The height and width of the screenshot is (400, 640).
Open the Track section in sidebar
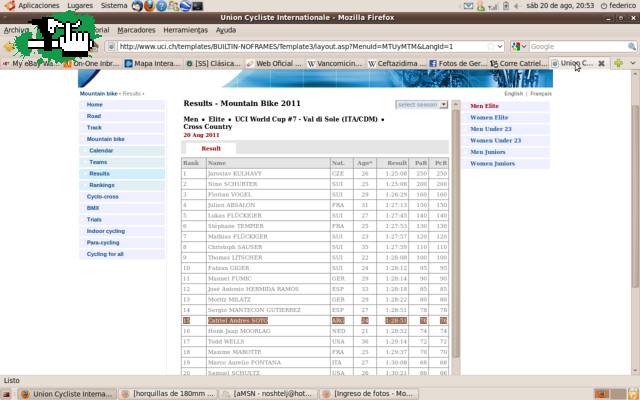(94, 128)
